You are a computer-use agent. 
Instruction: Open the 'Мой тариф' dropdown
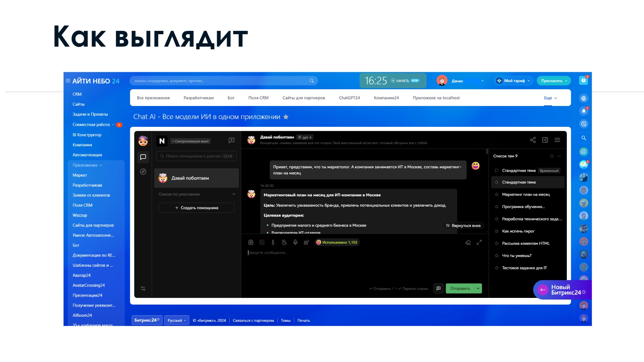pos(513,81)
